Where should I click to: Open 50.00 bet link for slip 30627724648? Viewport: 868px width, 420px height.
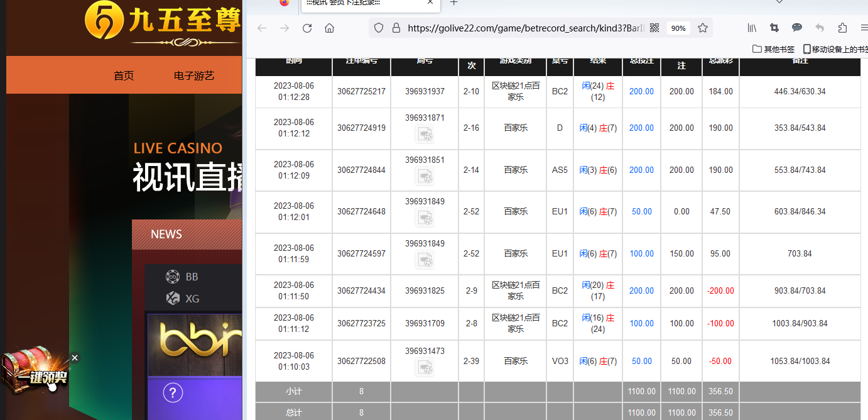641,212
